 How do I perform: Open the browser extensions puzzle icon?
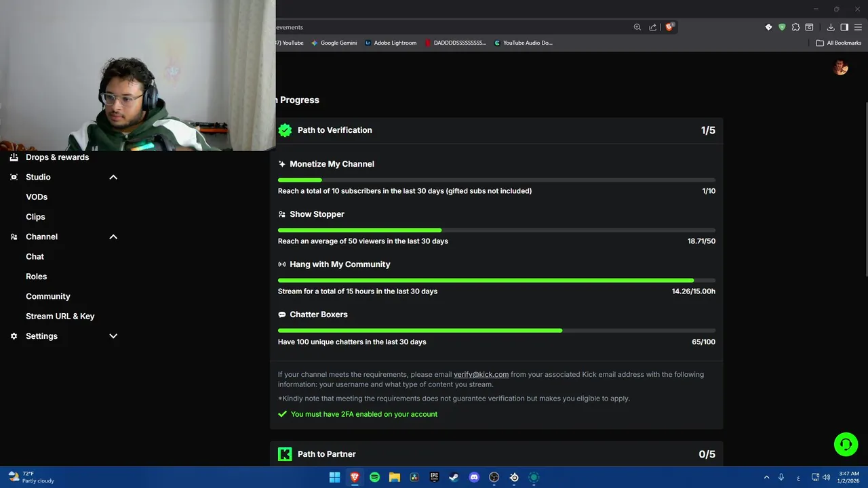[x=795, y=27]
